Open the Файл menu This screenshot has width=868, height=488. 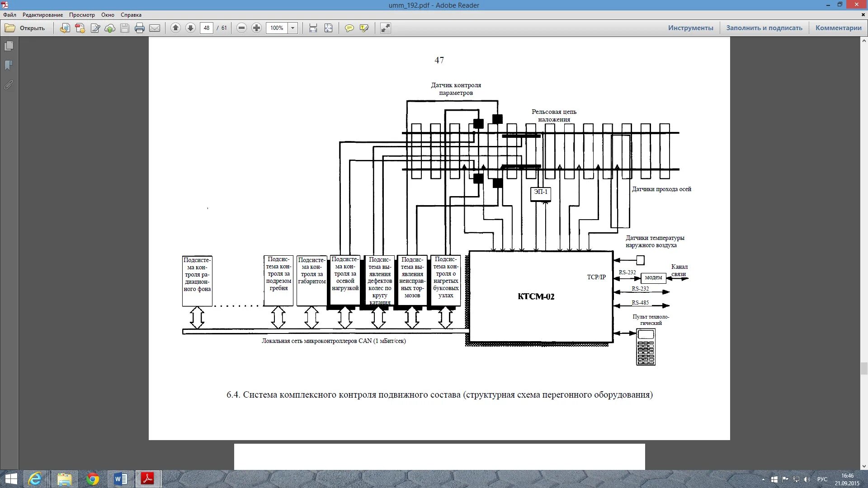click(x=9, y=15)
